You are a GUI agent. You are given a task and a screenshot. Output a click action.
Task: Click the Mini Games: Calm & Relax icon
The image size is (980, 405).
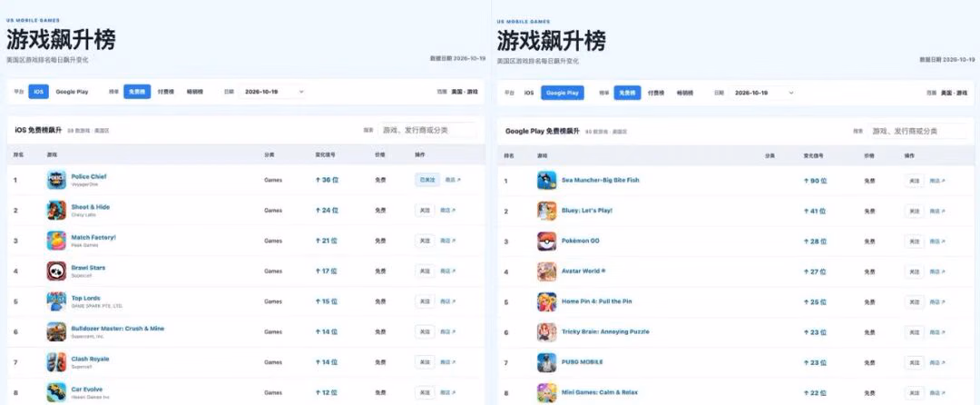547,392
